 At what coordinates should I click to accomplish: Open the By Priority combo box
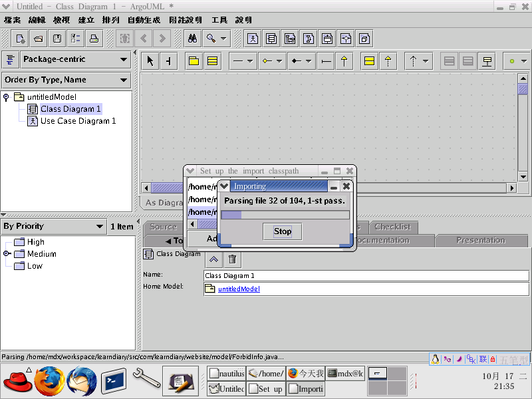pyautogui.click(x=54, y=227)
